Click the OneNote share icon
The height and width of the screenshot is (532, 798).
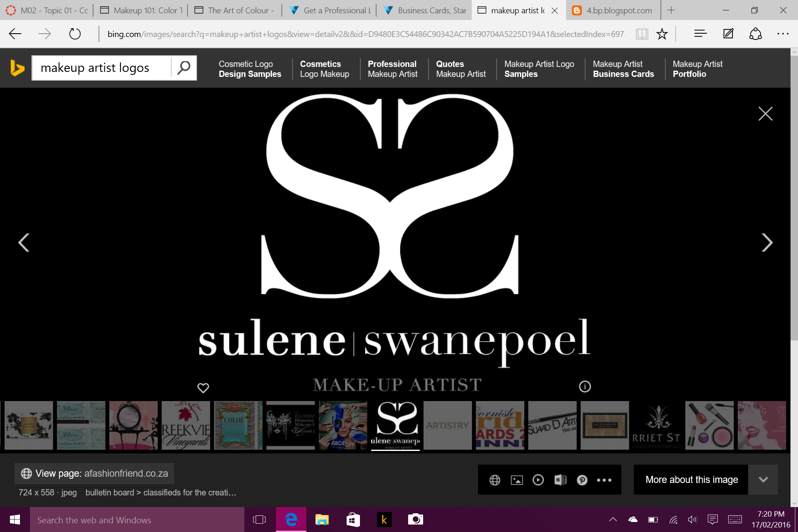click(x=560, y=480)
